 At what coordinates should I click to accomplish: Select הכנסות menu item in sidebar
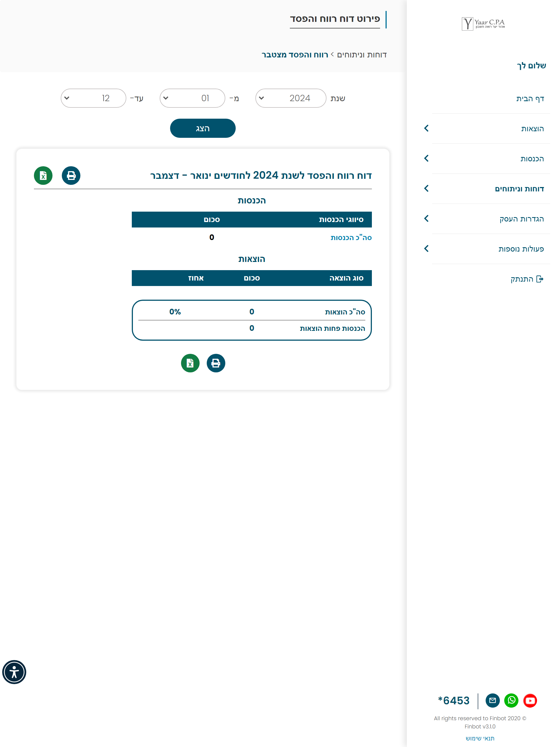point(532,159)
